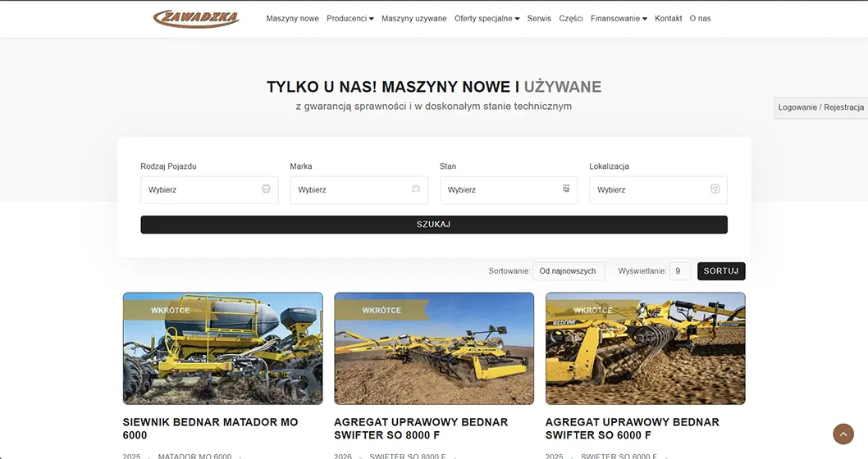Open the Części page
The image size is (868, 459).
pos(571,18)
